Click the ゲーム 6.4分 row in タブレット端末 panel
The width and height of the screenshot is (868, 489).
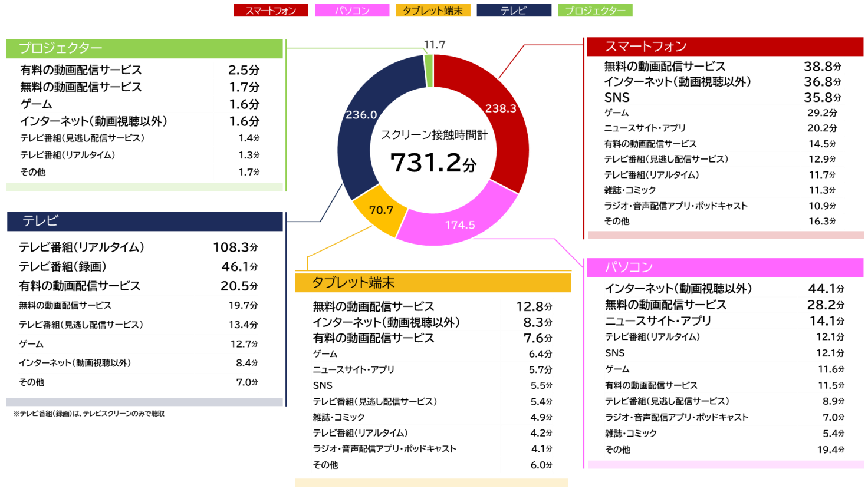pos(432,353)
